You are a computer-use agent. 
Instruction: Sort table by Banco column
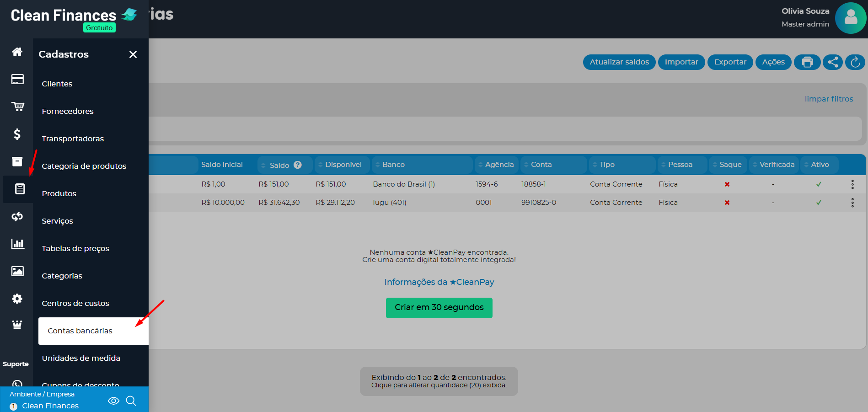422,165
